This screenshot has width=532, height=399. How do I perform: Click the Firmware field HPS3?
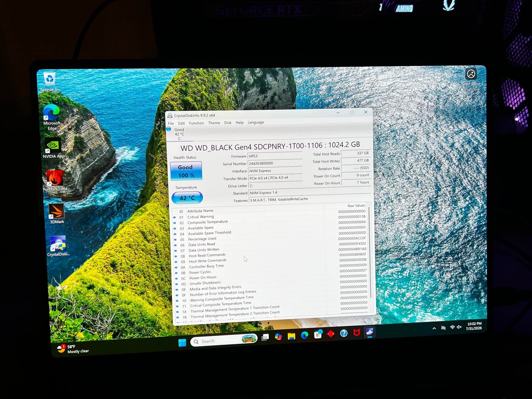[x=275, y=156]
